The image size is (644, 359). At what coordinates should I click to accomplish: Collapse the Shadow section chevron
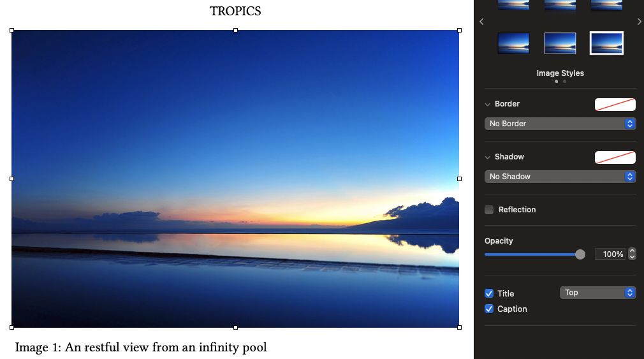(x=488, y=158)
